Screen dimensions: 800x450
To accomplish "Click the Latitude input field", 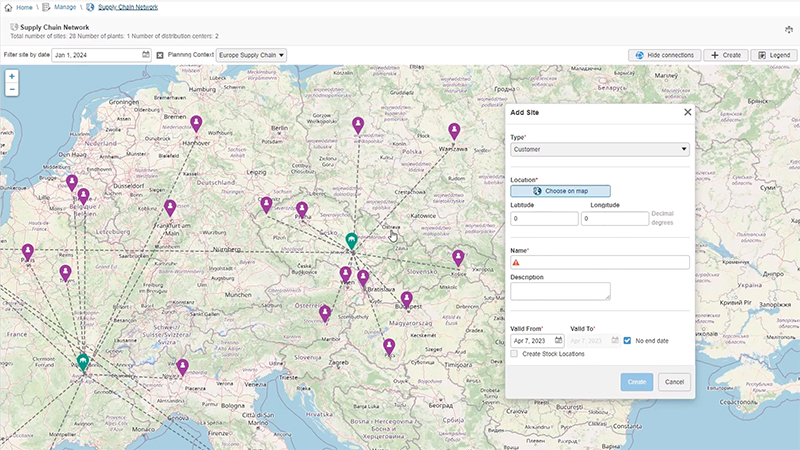I will click(544, 218).
